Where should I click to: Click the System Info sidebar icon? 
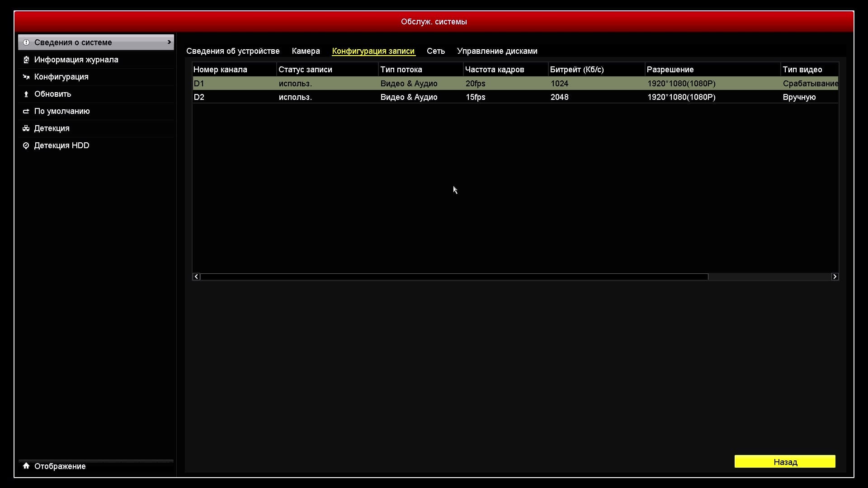pos(26,42)
